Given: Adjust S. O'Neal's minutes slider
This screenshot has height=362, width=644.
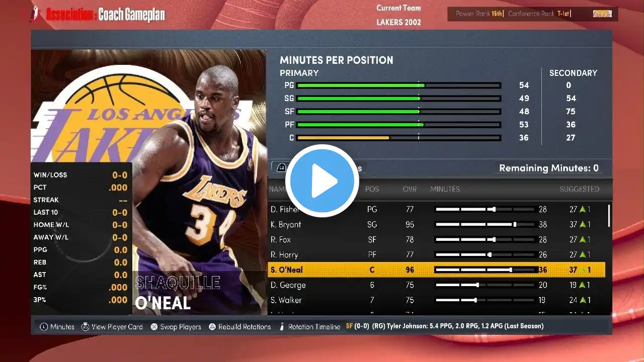Looking at the screenshot, I should pos(486,270).
